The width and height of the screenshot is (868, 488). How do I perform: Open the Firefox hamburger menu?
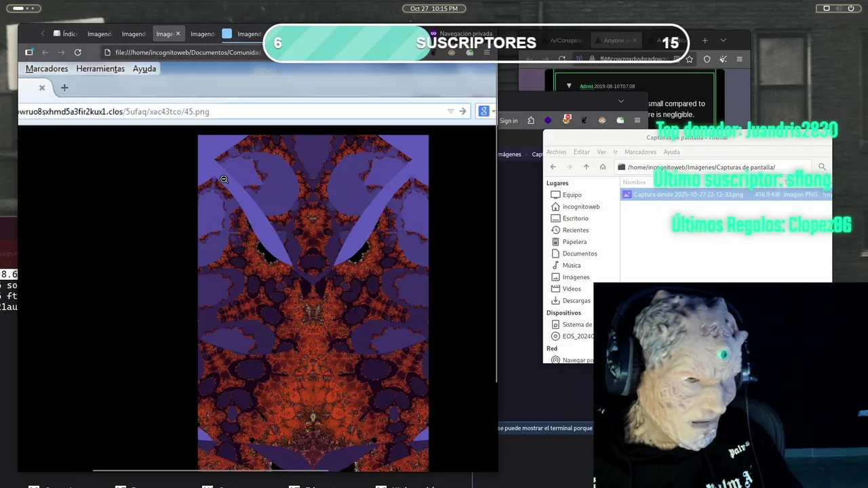[739, 59]
